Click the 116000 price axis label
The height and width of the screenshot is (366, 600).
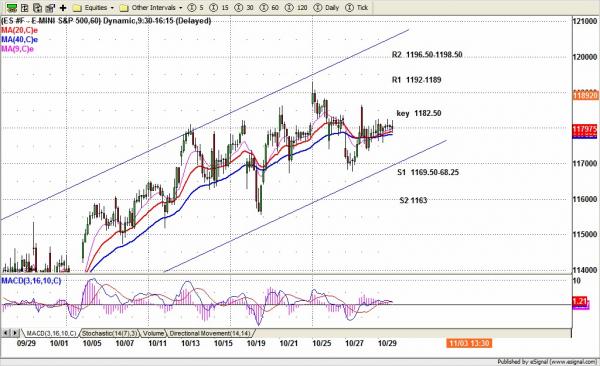[585, 199]
